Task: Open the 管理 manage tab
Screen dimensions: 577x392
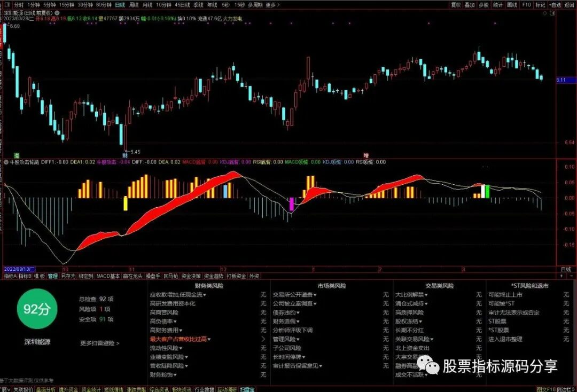Action: tap(52, 276)
